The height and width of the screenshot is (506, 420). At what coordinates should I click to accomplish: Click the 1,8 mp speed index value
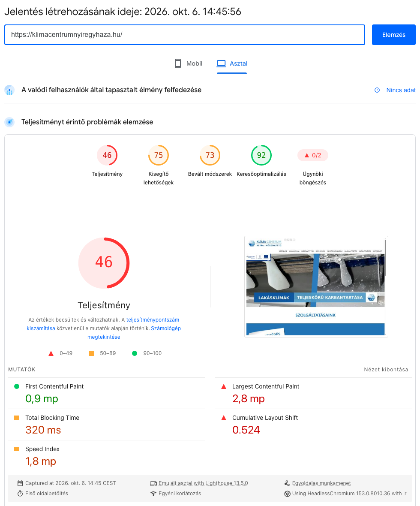41,461
